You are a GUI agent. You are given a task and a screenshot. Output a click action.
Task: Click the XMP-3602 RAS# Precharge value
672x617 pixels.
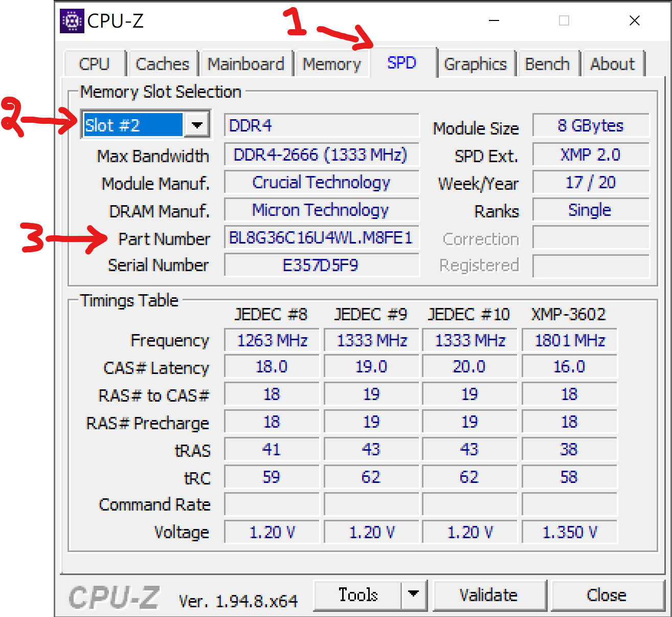[x=570, y=422]
